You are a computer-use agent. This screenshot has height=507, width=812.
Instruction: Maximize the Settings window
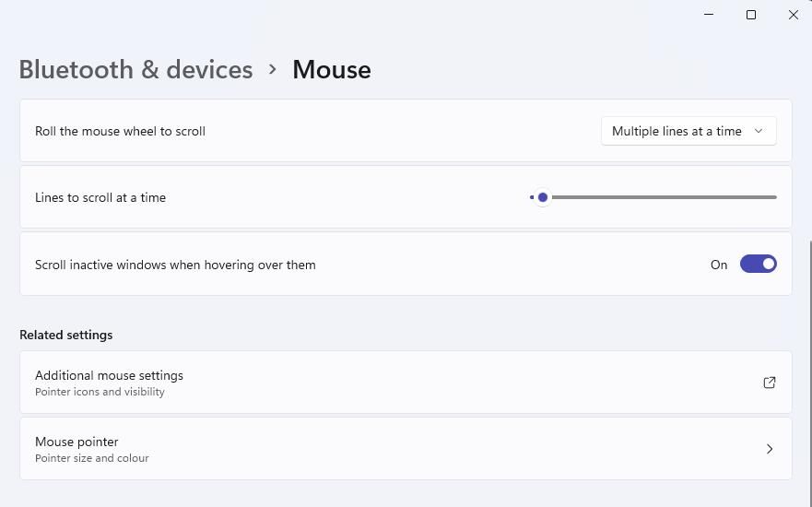tap(750, 15)
